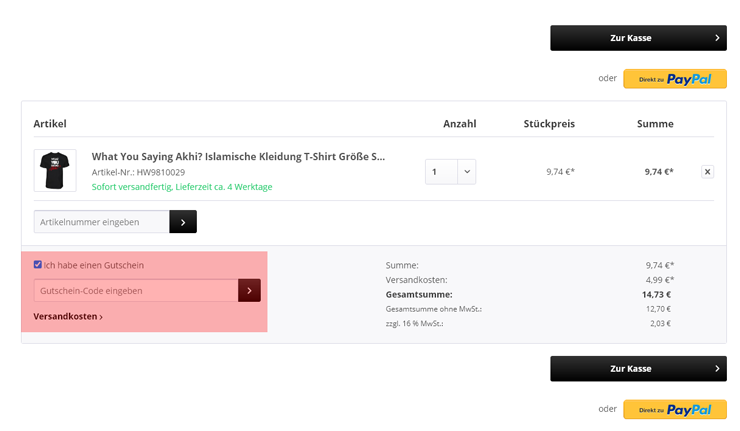The image size is (740, 431).
Task: Click the Gutschein-Code eingeben field
Action: pyautogui.click(x=136, y=291)
